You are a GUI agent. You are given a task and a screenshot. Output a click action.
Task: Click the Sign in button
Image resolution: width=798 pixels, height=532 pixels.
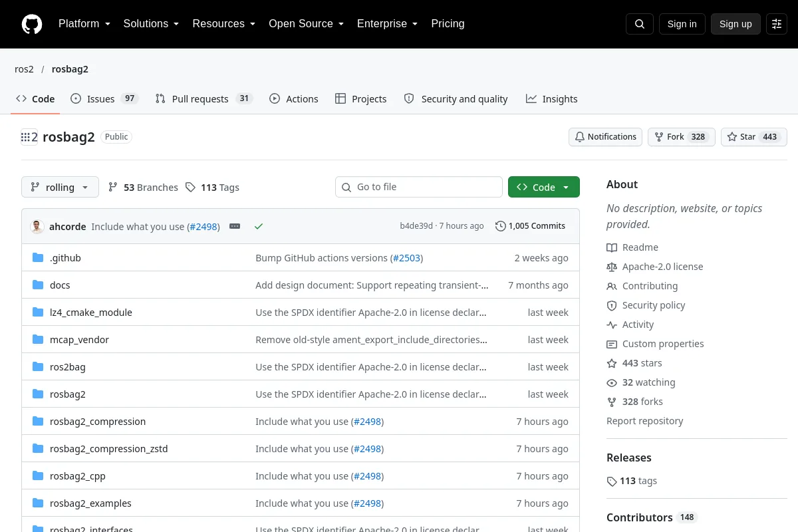coord(682,24)
